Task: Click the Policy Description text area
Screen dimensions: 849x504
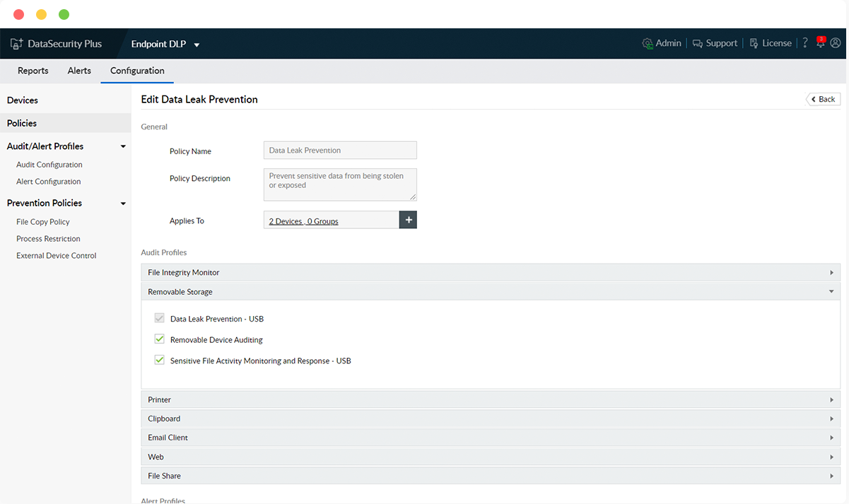Action: 340,184
